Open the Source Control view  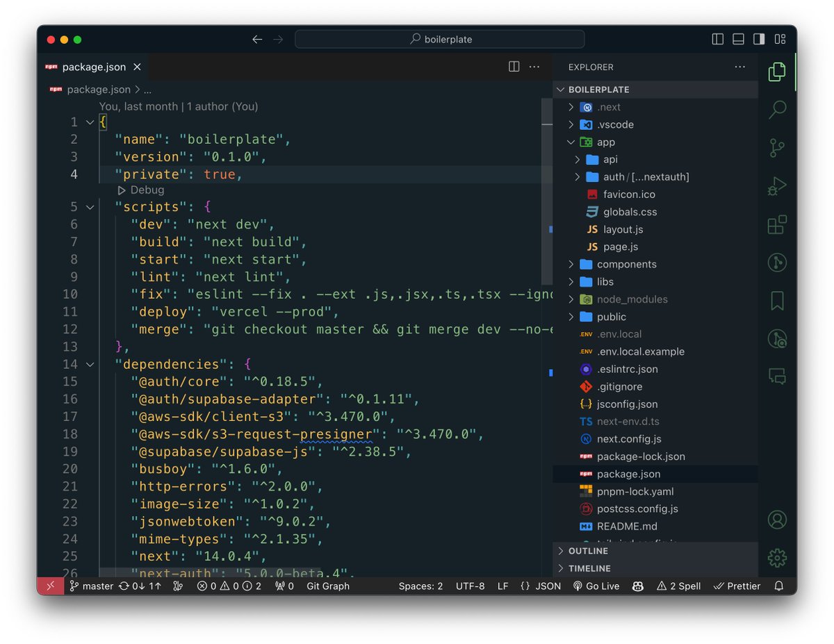(777, 147)
